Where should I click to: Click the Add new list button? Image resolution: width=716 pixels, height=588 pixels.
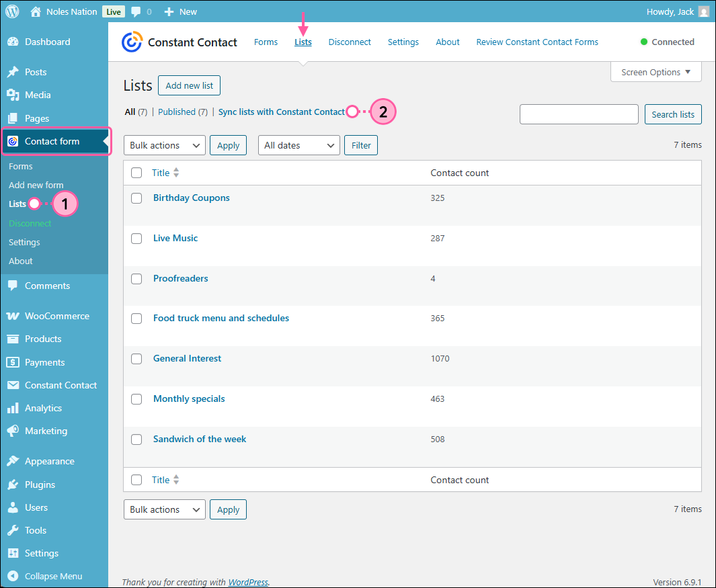point(189,85)
